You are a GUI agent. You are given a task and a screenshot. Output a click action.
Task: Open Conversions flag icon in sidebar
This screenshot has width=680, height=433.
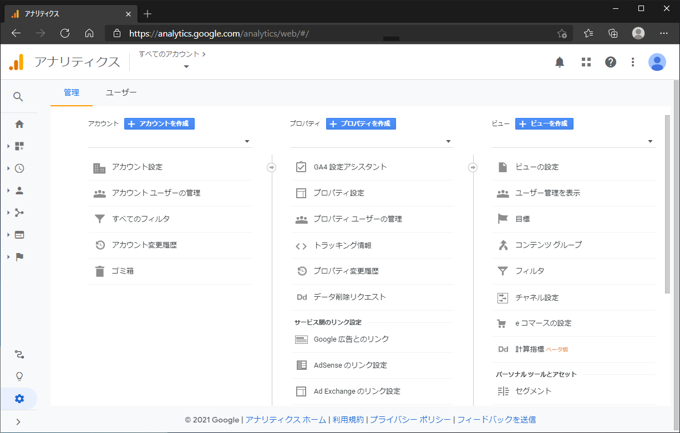(19, 257)
